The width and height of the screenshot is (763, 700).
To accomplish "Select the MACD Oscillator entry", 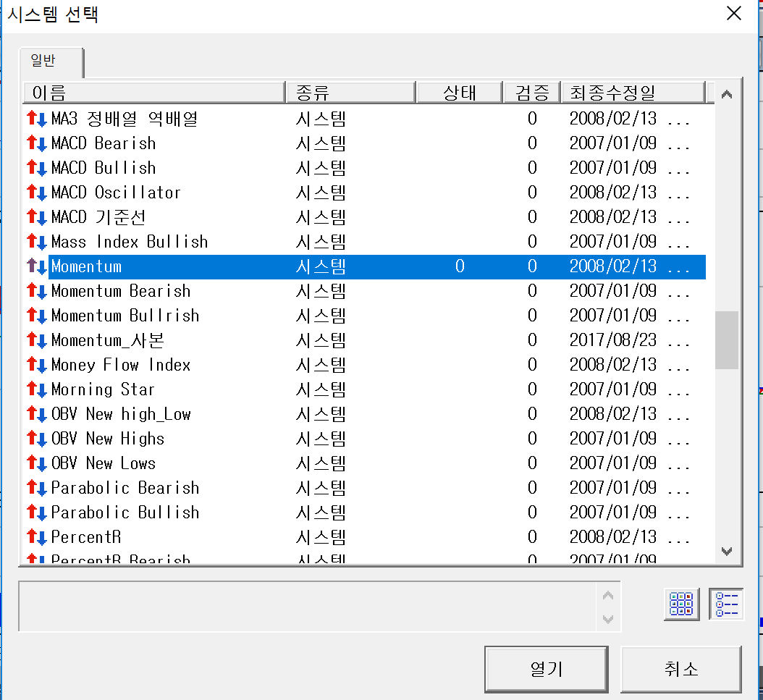I will pos(116,193).
